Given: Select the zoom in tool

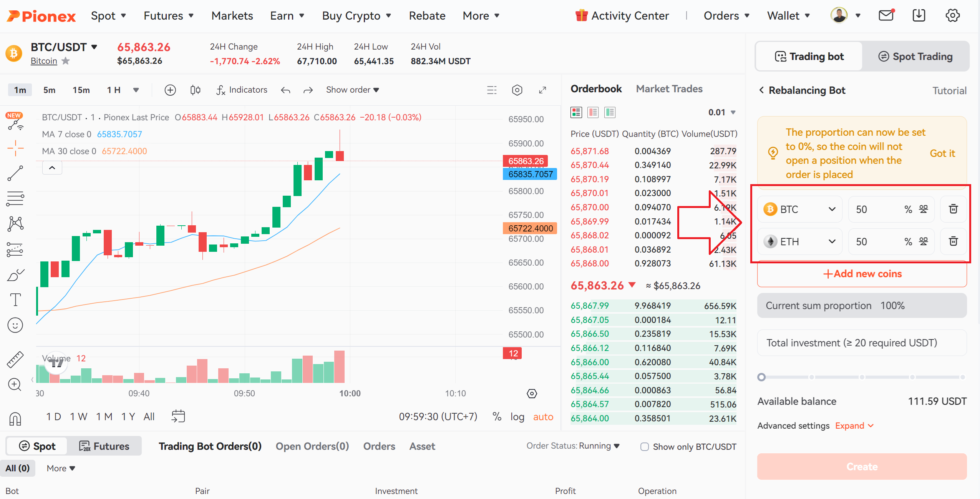Looking at the screenshot, I should pos(15,384).
